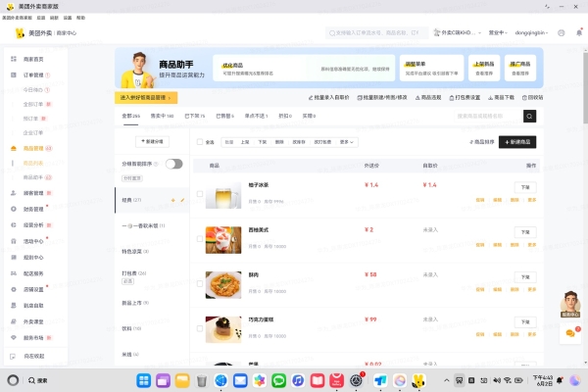Click the page vertical scrollbar

coord(585,88)
